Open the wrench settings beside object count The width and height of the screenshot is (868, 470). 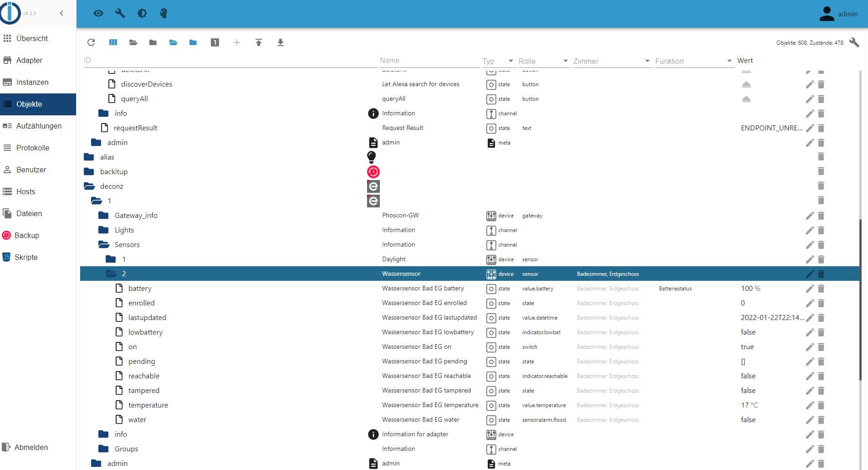pyautogui.click(x=854, y=42)
